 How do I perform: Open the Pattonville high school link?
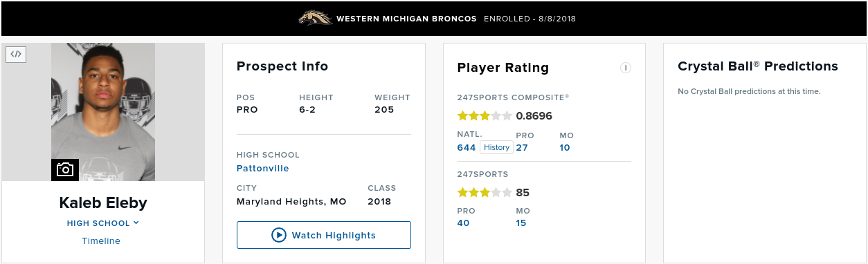(x=263, y=168)
